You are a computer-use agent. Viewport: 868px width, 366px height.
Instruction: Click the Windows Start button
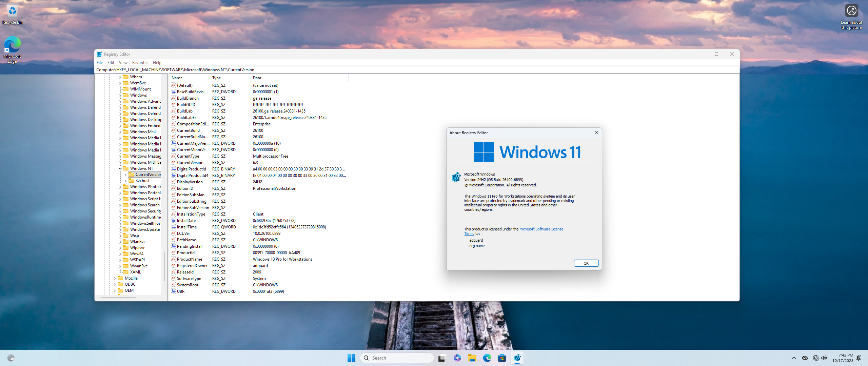pos(351,358)
